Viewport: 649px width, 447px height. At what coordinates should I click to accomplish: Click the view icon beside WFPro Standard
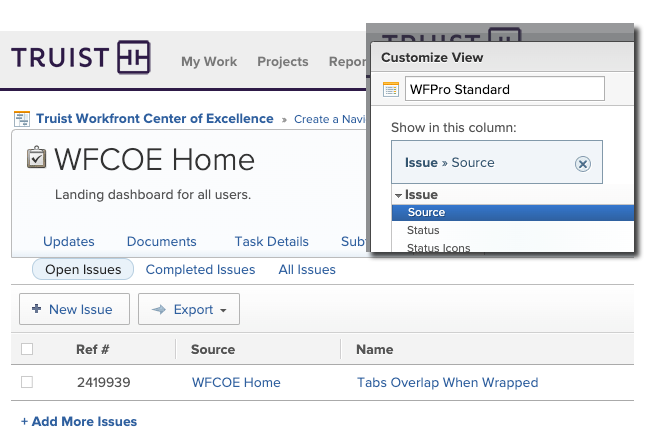391,89
